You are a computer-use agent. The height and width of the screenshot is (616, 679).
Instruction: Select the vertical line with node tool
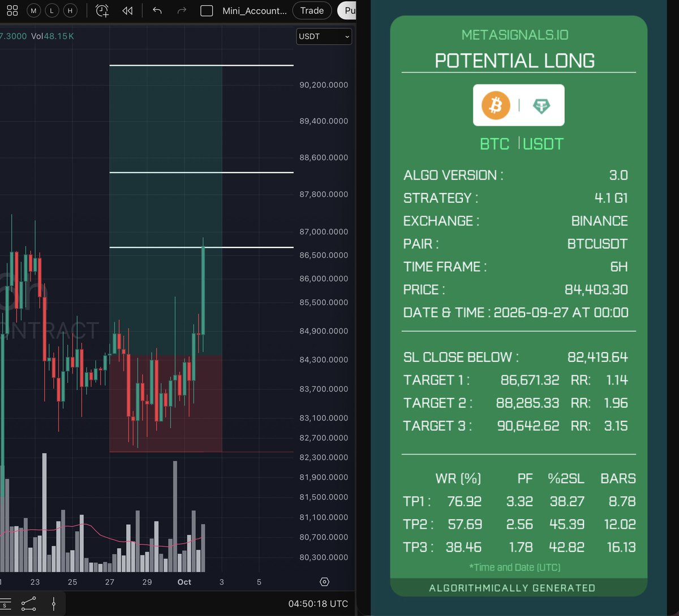pyautogui.click(x=54, y=604)
